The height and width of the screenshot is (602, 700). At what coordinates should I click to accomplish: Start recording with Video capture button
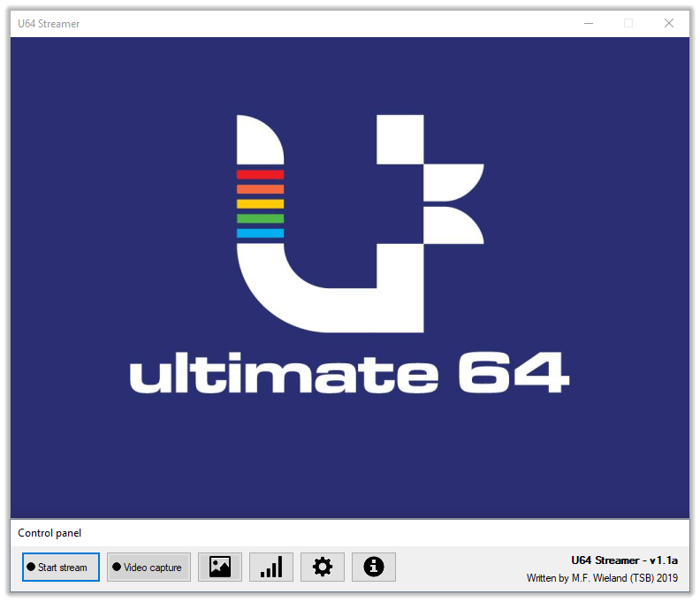point(148,568)
